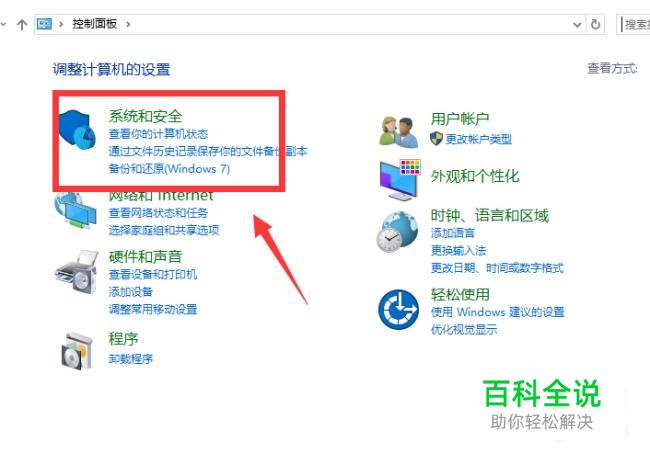This screenshot has width=650, height=465.
Task: Select 控制面板 breadcrumb item
Action: [95, 24]
